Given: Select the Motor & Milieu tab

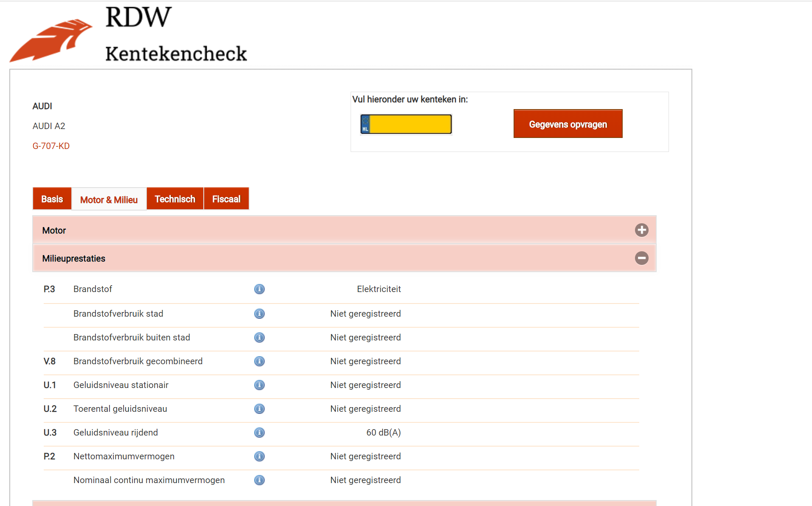Looking at the screenshot, I should pyautogui.click(x=109, y=199).
